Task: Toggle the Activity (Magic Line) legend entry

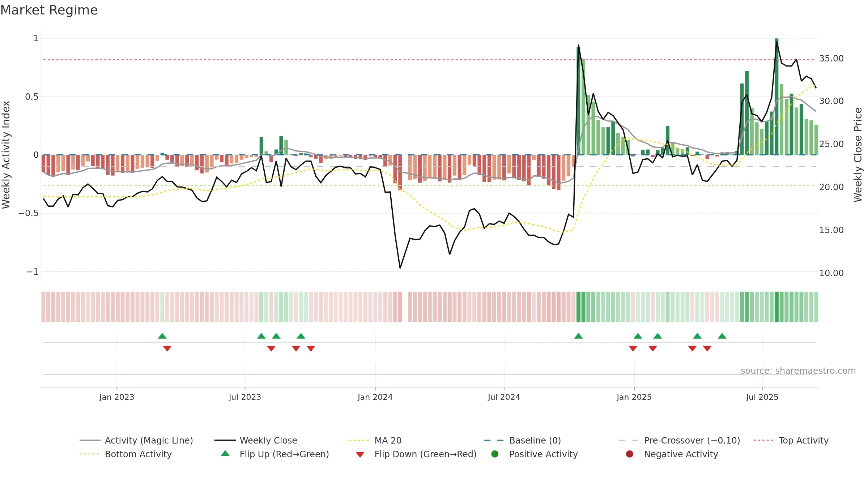Action: [x=136, y=440]
